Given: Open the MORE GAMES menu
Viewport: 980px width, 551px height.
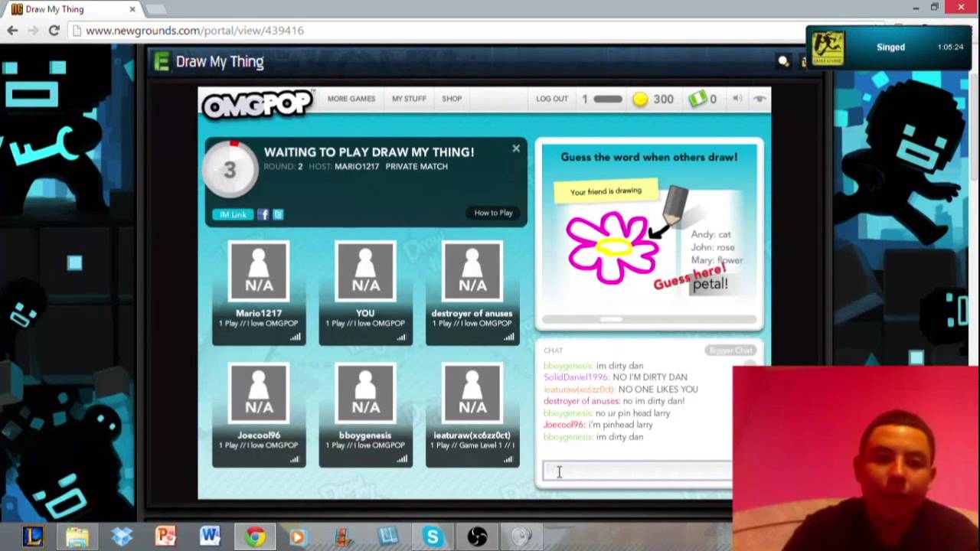Looking at the screenshot, I should tap(351, 99).
